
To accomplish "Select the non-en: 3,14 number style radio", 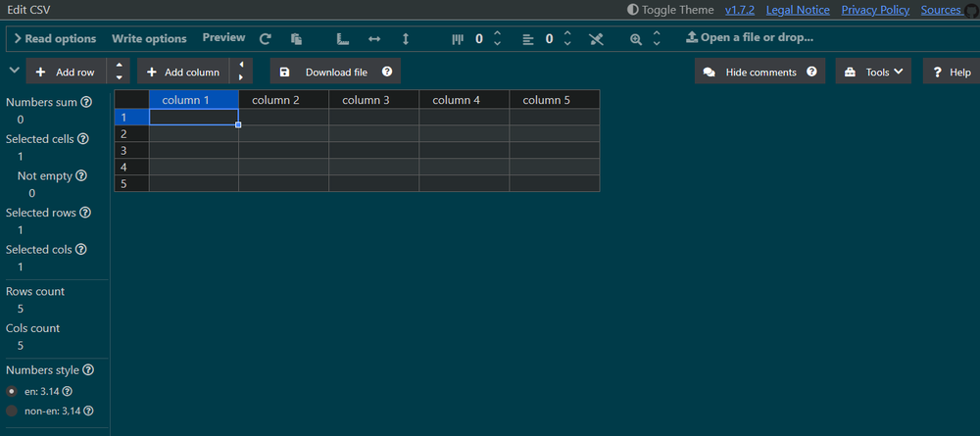I will [11, 411].
